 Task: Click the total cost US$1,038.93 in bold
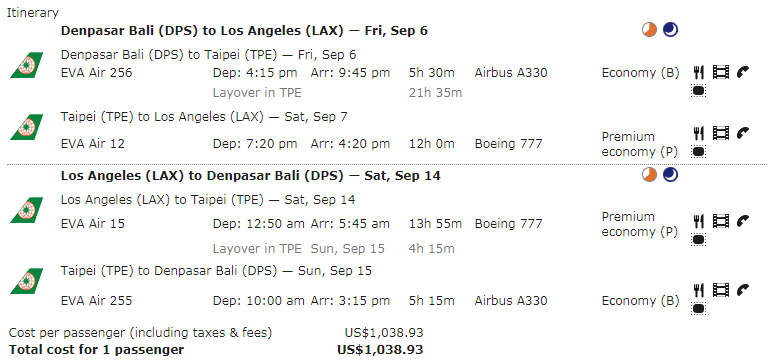tap(380, 350)
